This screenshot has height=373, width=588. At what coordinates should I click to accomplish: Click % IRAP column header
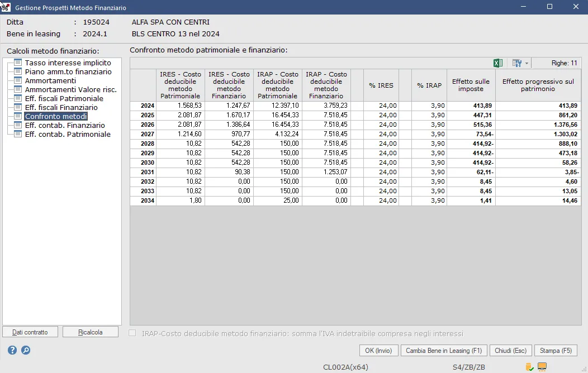tap(429, 85)
